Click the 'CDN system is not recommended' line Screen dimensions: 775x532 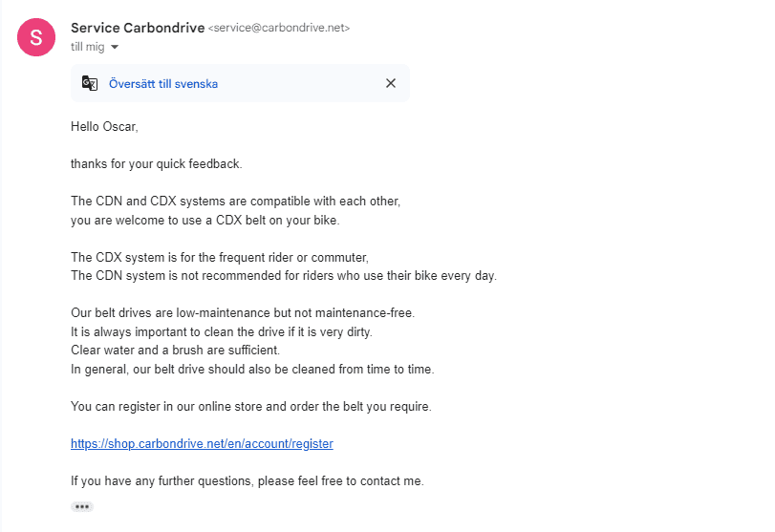(x=284, y=275)
